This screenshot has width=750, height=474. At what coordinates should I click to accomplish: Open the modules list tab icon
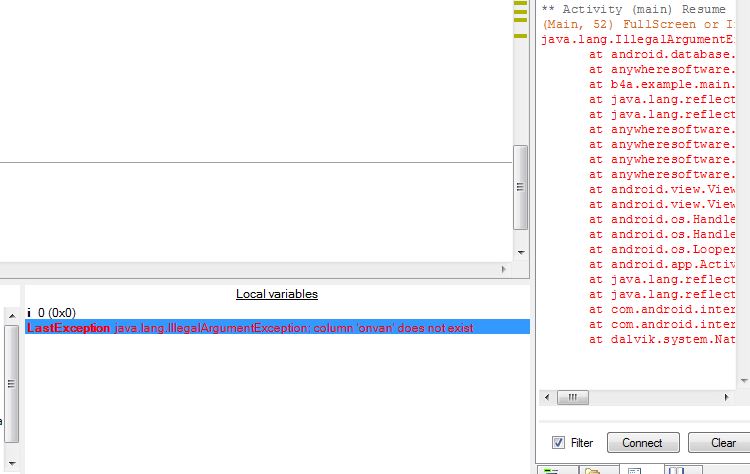[x=552, y=470]
